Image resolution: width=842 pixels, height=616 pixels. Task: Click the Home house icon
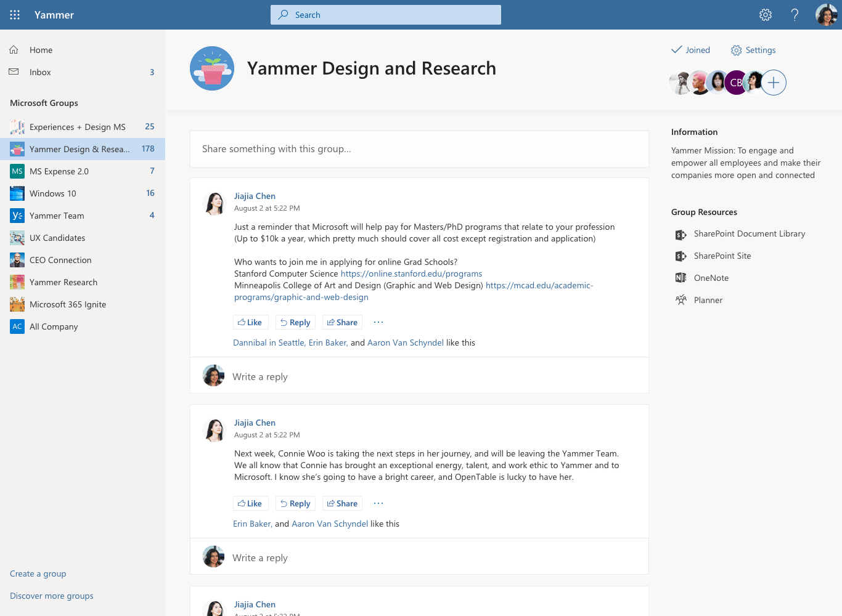click(14, 50)
